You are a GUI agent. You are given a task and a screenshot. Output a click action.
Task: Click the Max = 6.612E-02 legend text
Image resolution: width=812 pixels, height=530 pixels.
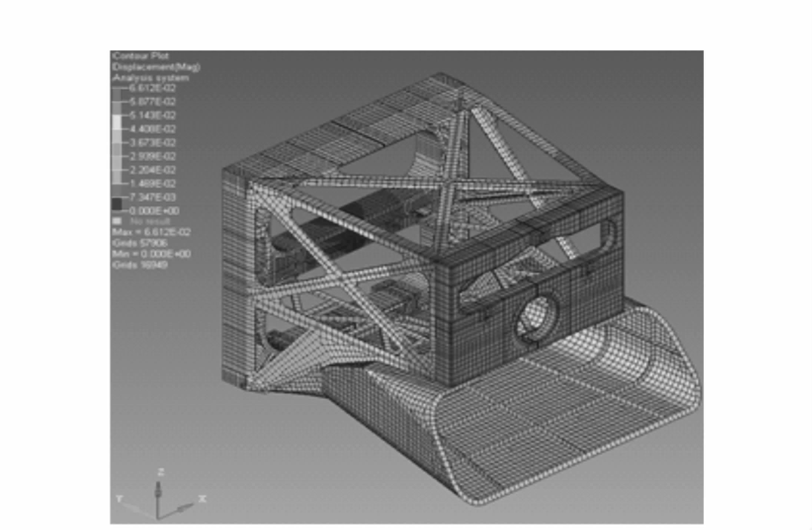(x=152, y=232)
